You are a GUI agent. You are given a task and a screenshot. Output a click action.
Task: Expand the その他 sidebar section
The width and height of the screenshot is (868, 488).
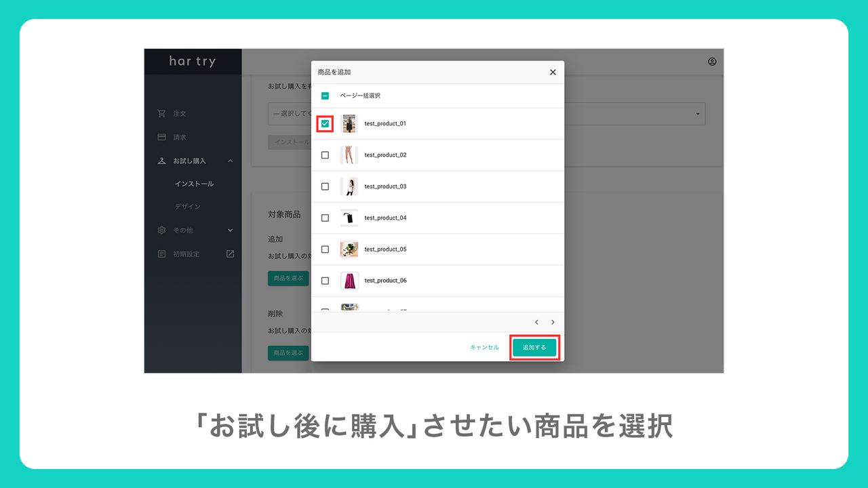coord(230,230)
